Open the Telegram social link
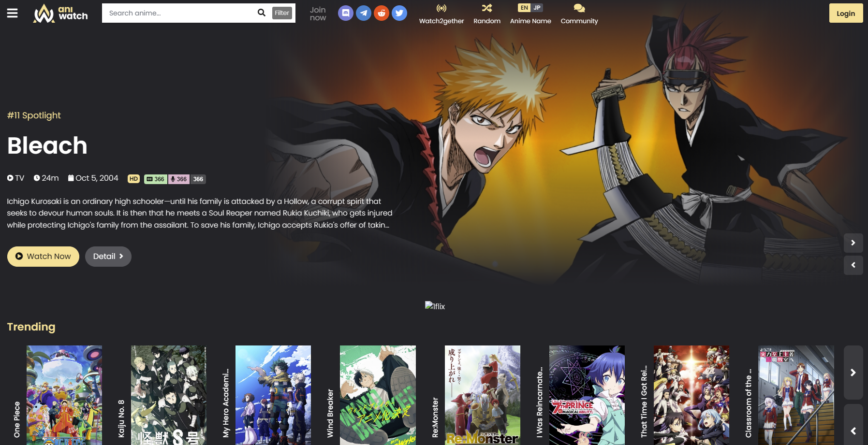Viewport: 868px width, 445px height. [x=364, y=13]
